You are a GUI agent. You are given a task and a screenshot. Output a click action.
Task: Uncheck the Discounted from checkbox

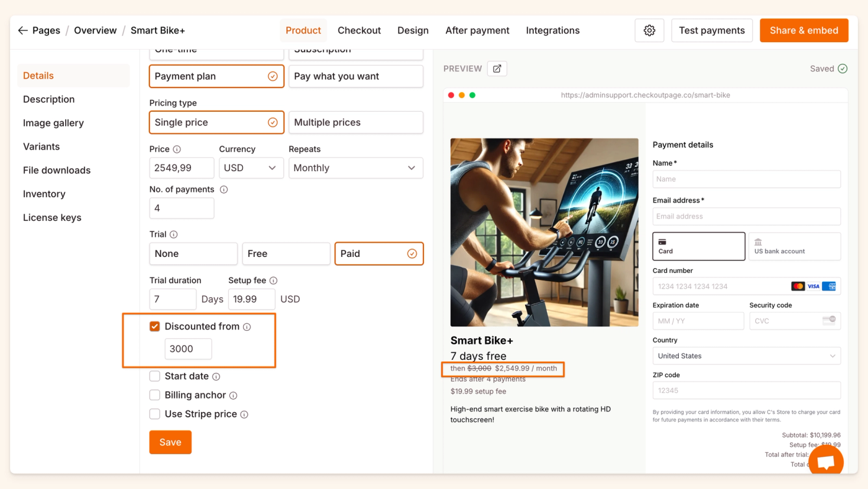click(x=155, y=326)
